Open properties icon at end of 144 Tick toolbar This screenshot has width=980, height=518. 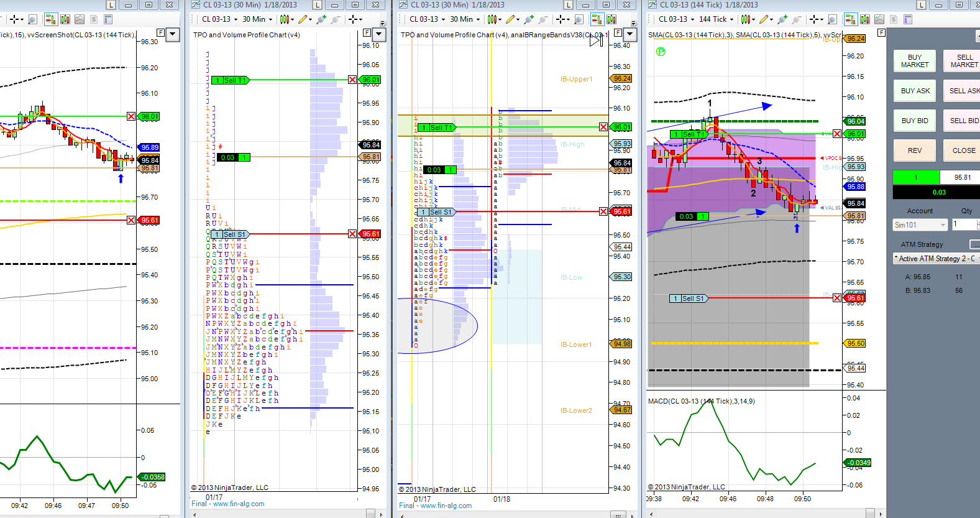(x=907, y=19)
